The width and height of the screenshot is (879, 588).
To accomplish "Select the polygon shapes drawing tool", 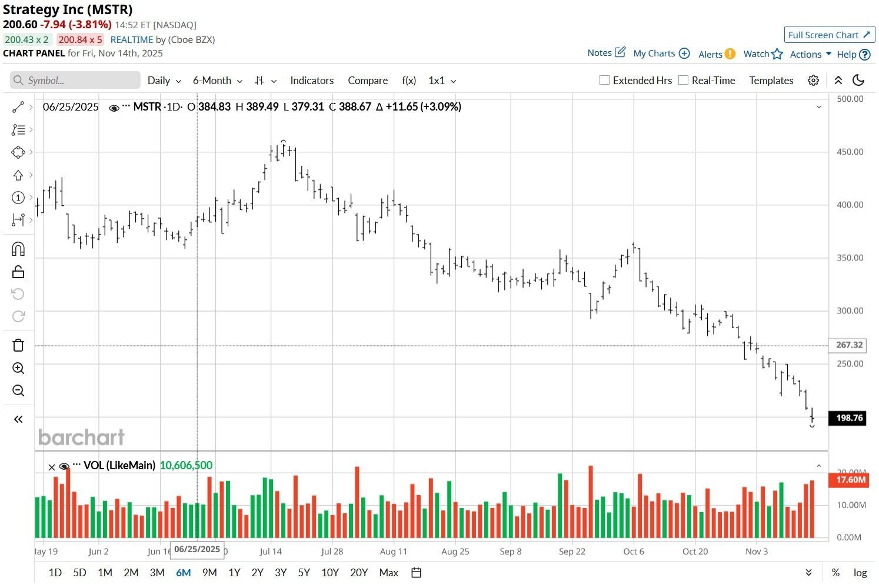I will 18,152.
